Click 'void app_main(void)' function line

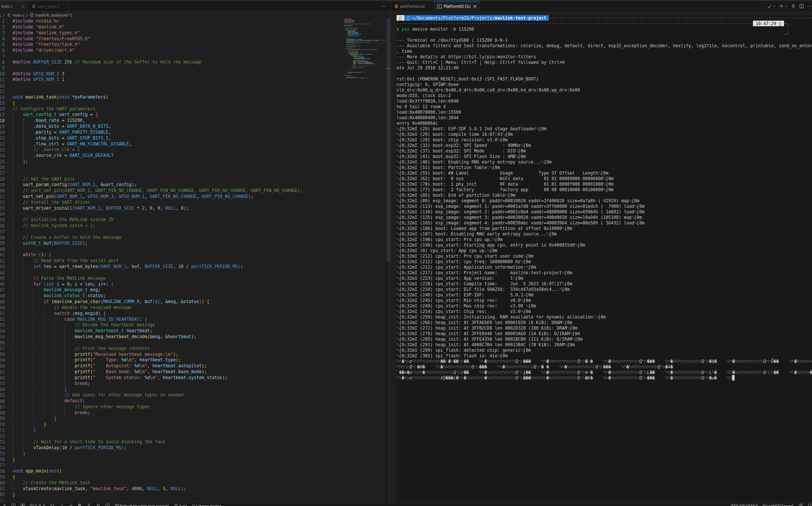click(x=37, y=471)
